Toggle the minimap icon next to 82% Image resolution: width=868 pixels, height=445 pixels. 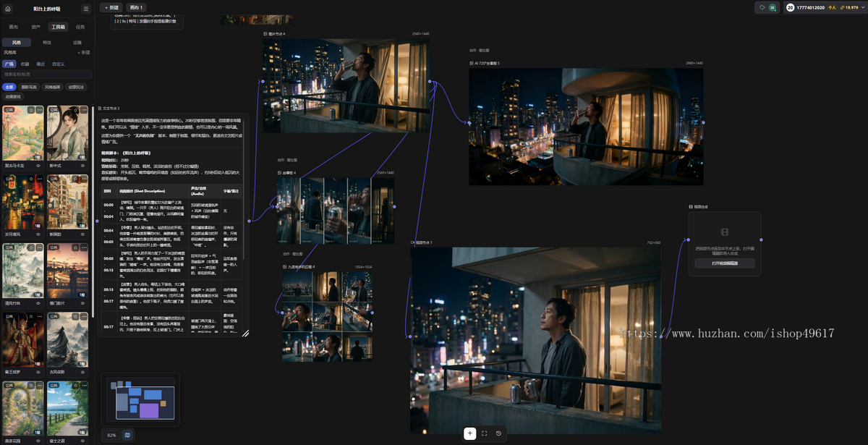point(127,435)
